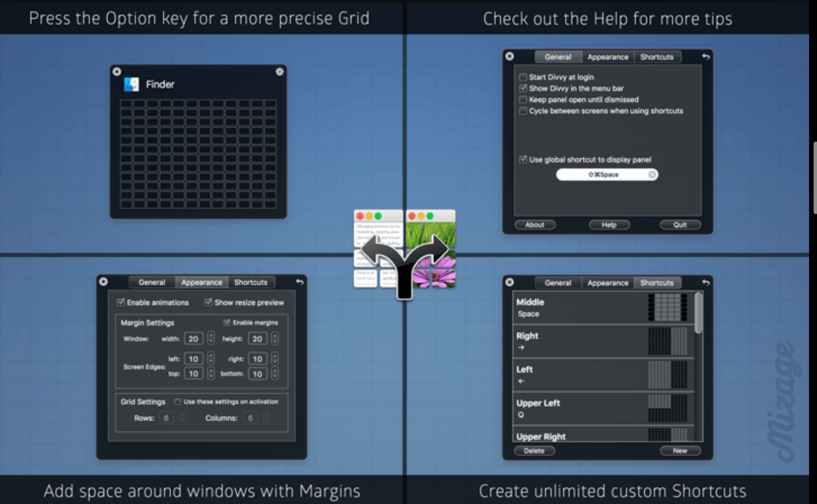Image resolution: width=817 pixels, height=504 pixels.
Task: Select General tab in the top-right preferences panel
Action: (558, 57)
